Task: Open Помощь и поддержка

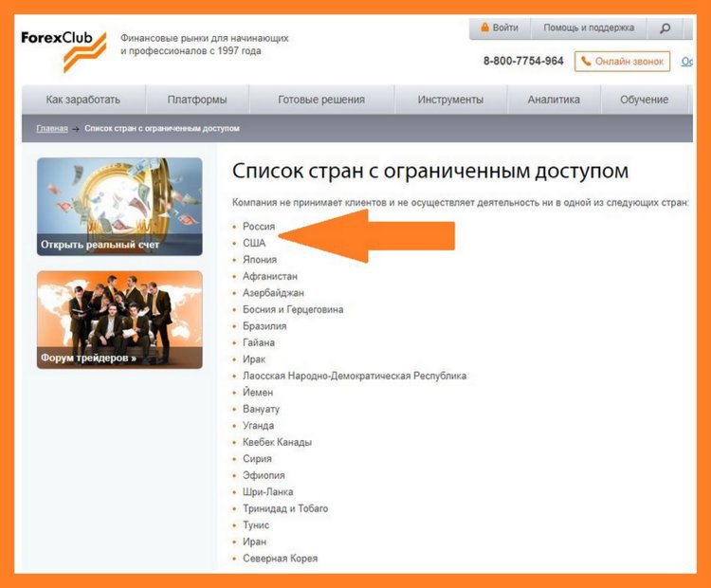Action: (589, 28)
